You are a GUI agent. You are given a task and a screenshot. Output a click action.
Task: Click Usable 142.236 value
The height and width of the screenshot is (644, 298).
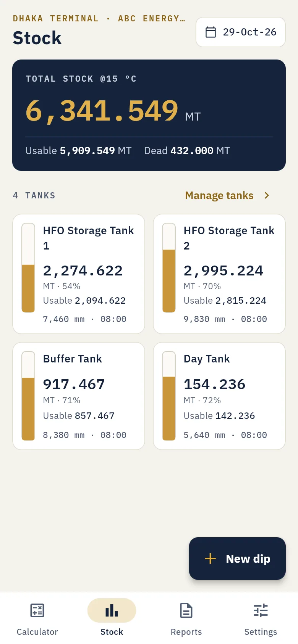219,416
